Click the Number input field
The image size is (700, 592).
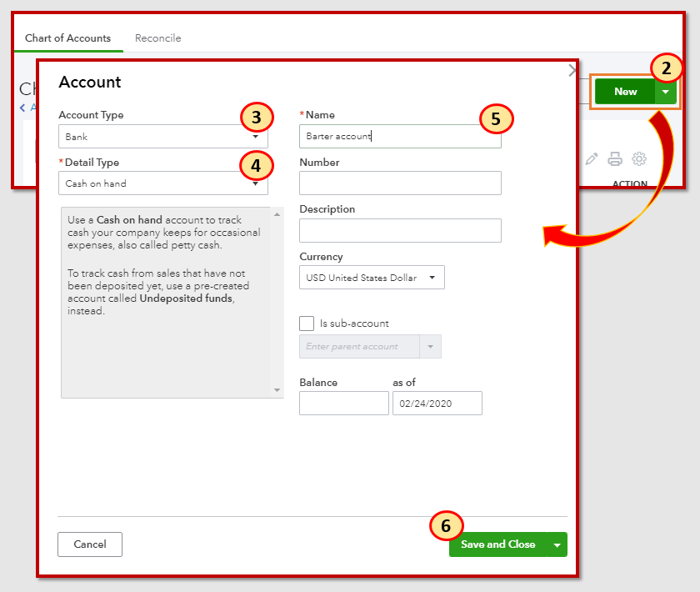[401, 183]
